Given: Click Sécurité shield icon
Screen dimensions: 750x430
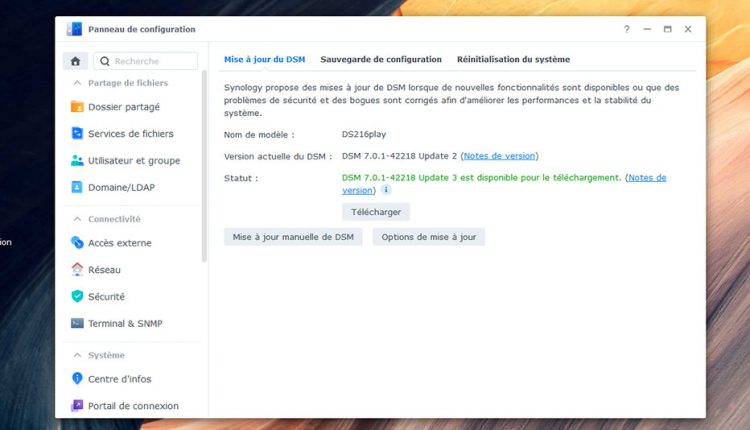Looking at the screenshot, I should tap(77, 296).
